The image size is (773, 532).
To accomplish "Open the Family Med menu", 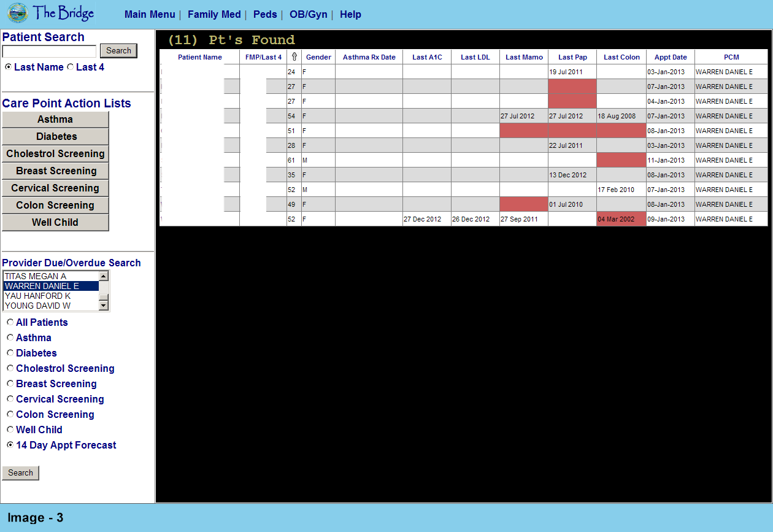I will [214, 14].
